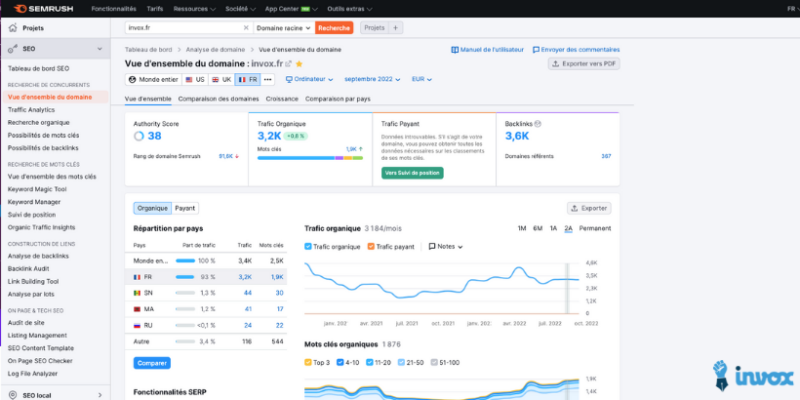Viewport: 800px width, 400px height.
Task: Click the MA flag row
Action: tap(206, 309)
